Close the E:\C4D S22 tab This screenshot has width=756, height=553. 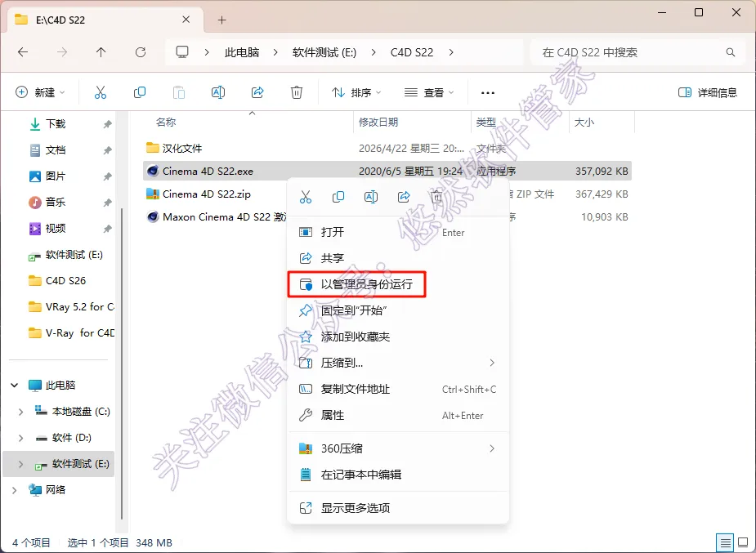[186, 20]
